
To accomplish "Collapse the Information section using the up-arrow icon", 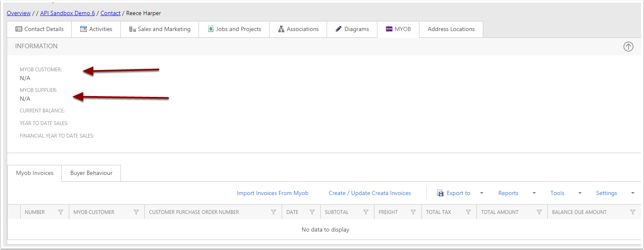I will point(628,47).
